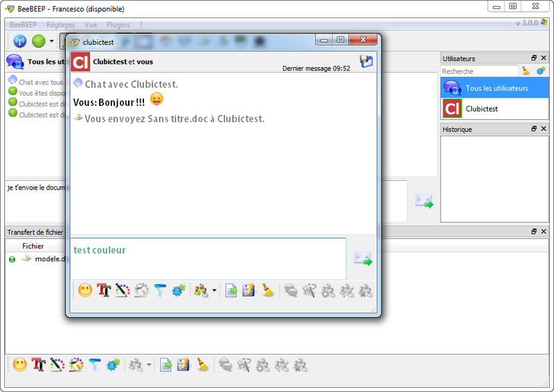Change font via TT icon in clubictest chat

click(104, 291)
